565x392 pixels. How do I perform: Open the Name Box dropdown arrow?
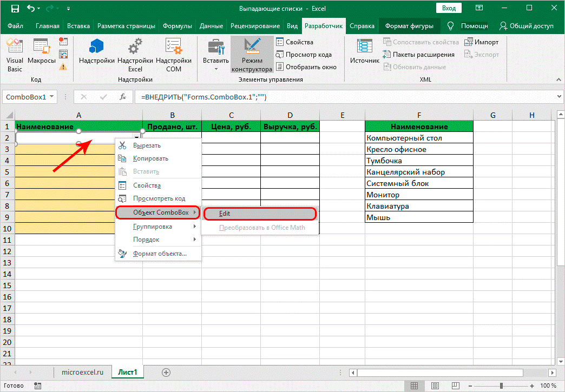[52, 97]
